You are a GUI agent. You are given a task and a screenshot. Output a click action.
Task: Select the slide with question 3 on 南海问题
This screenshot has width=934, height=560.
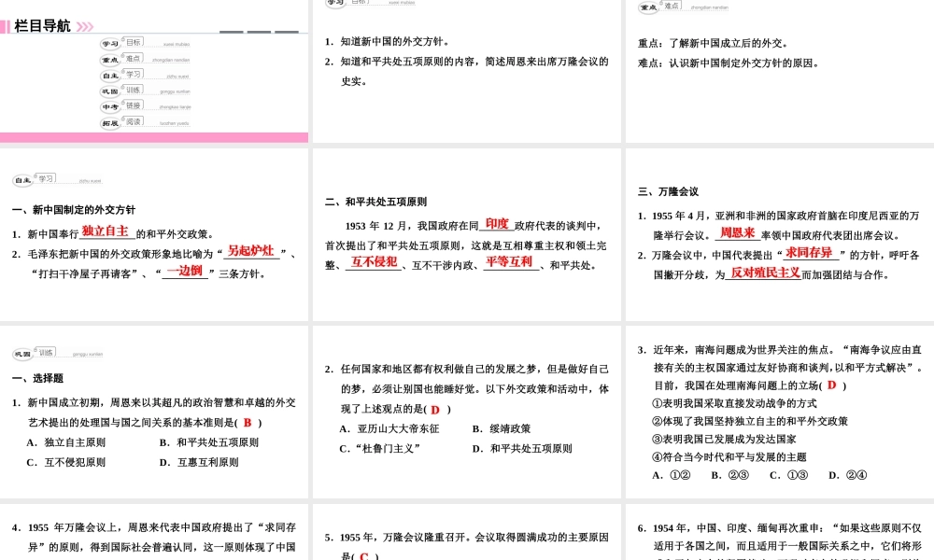pyautogui.click(x=780, y=412)
